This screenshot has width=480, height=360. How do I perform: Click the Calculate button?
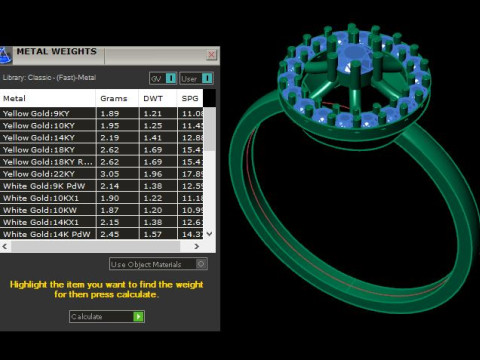click(107, 316)
